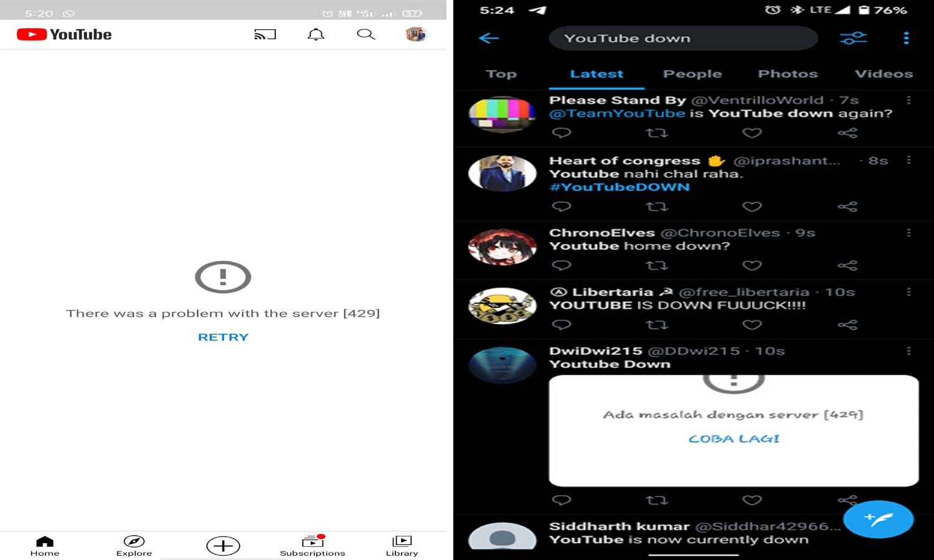Reply to the ChronoElves tweet
This screenshot has height=560, width=934.
point(562,265)
